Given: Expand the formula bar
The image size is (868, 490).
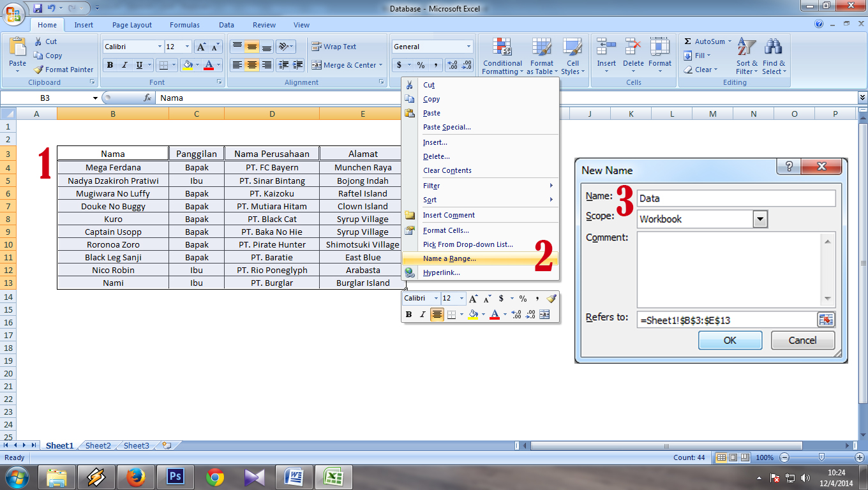Looking at the screenshot, I should click(862, 98).
